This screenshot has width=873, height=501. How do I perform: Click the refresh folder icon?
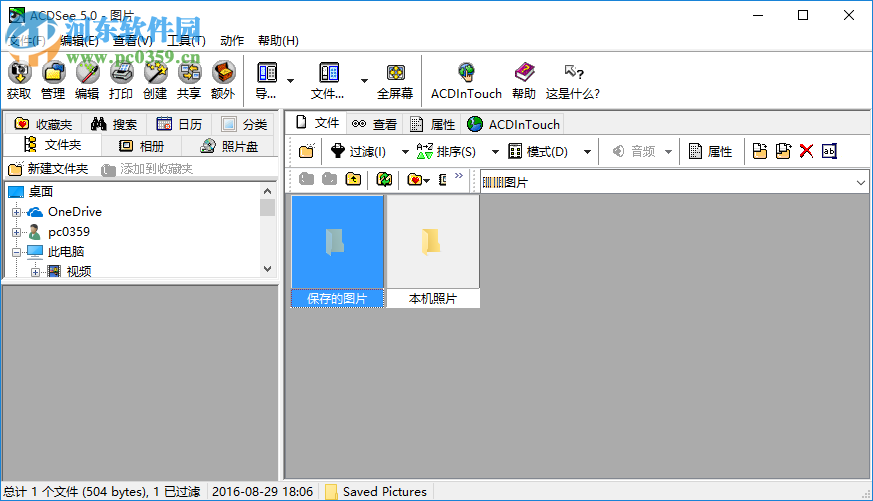click(x=384, y=179)
